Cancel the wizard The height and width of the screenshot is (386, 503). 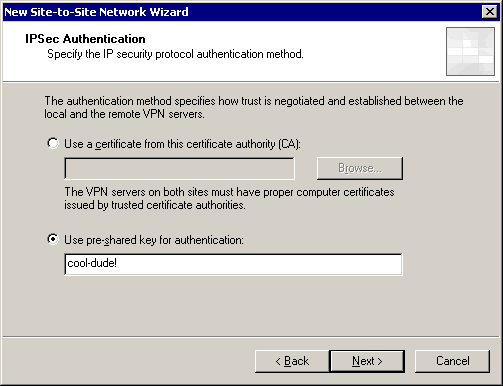click(x=452, y=361)
